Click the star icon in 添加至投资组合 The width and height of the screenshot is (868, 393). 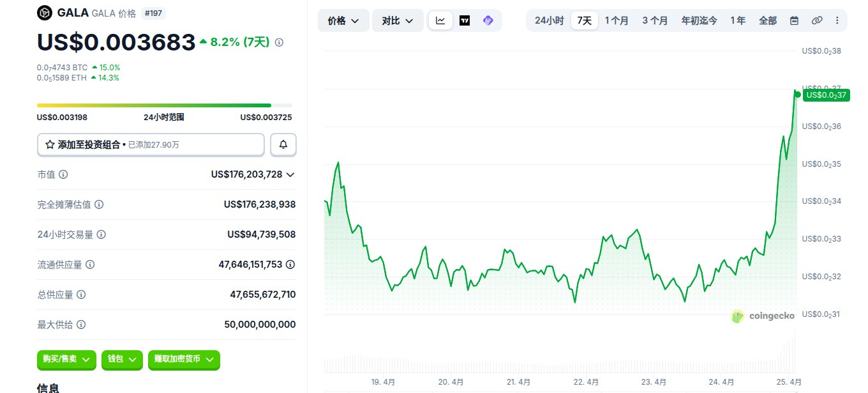50,145
